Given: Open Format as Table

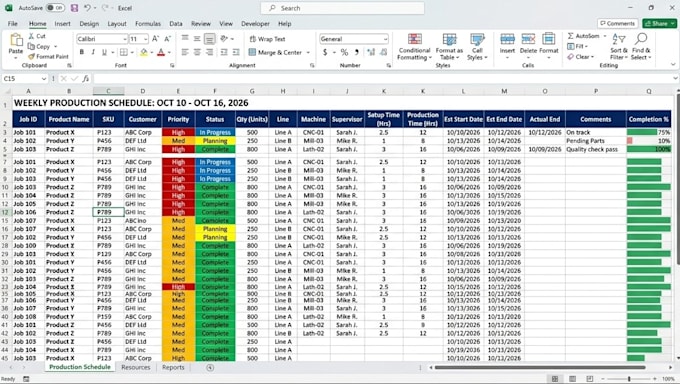Looking at the screenshot, I should click(449, 47).
